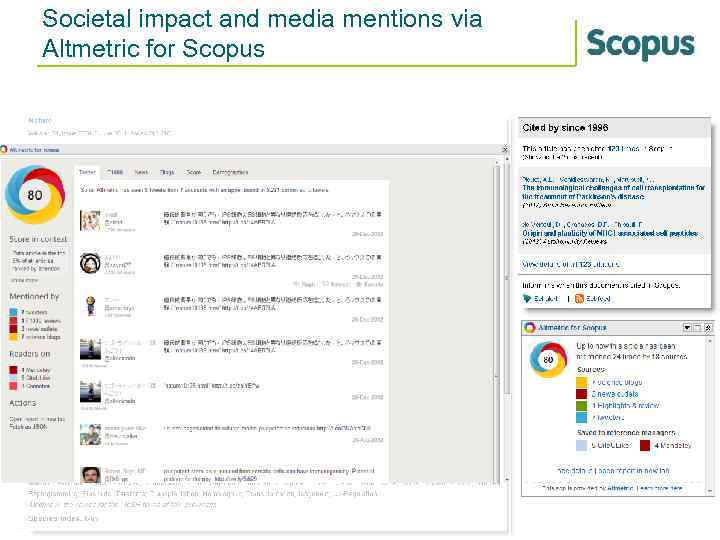Click the Altmetric score 80 donut in the popup

click(35, 195)
